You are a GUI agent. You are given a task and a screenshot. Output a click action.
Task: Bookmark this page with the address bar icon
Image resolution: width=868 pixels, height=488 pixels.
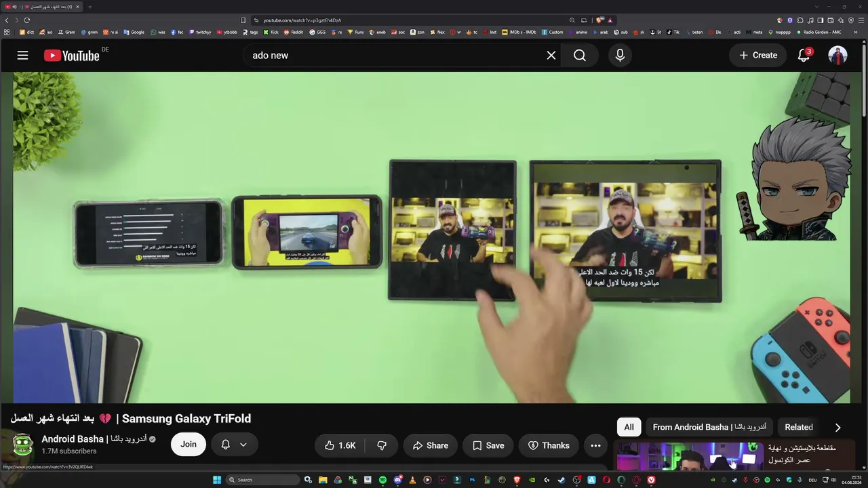click(243, 20)
